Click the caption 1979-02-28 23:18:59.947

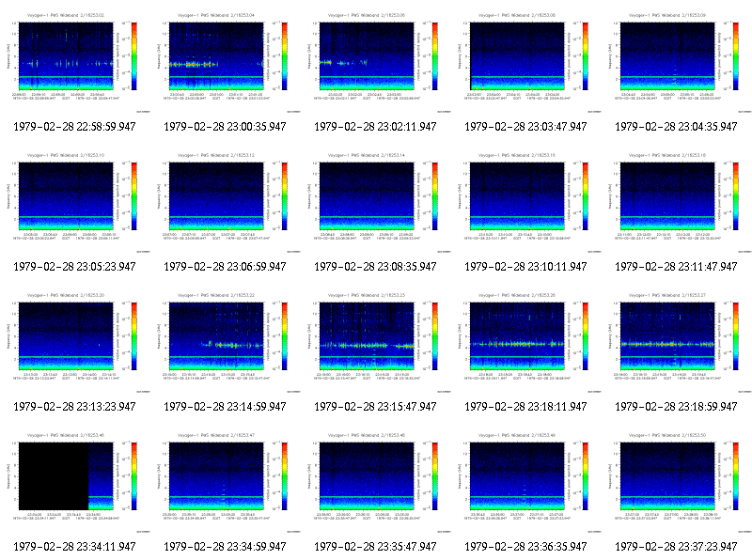point(676,407)
